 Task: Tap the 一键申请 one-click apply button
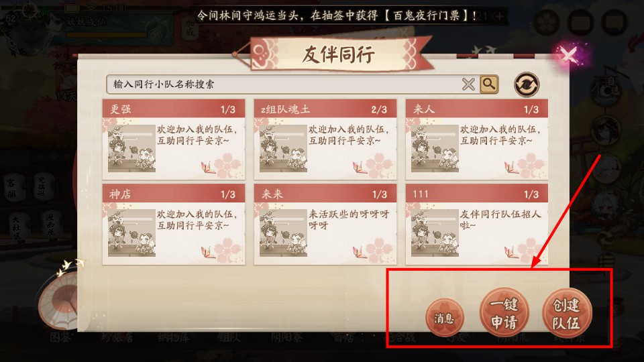[x=504, y=313]
